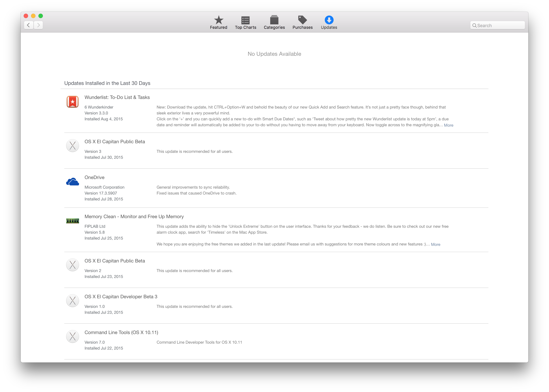Click the green full-screen window button
The image size is (549, 392).
pos(41,16)
